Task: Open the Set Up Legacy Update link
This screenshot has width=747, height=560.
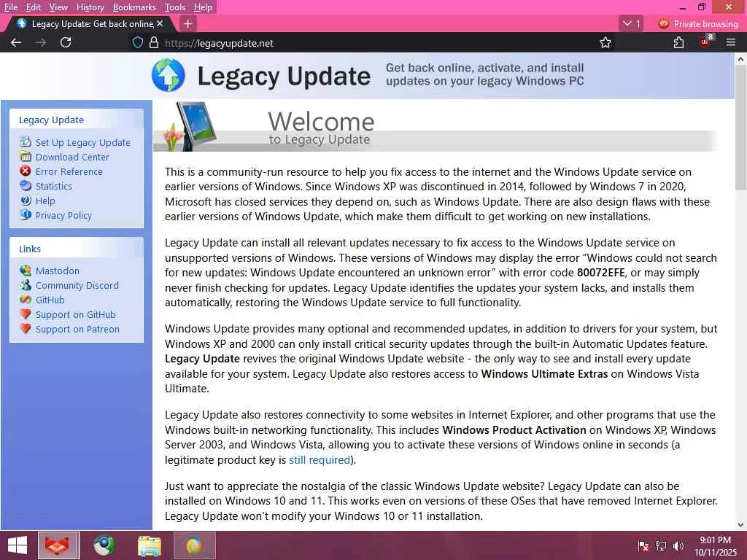Action: pyautogui.click(x=83, y=142)
